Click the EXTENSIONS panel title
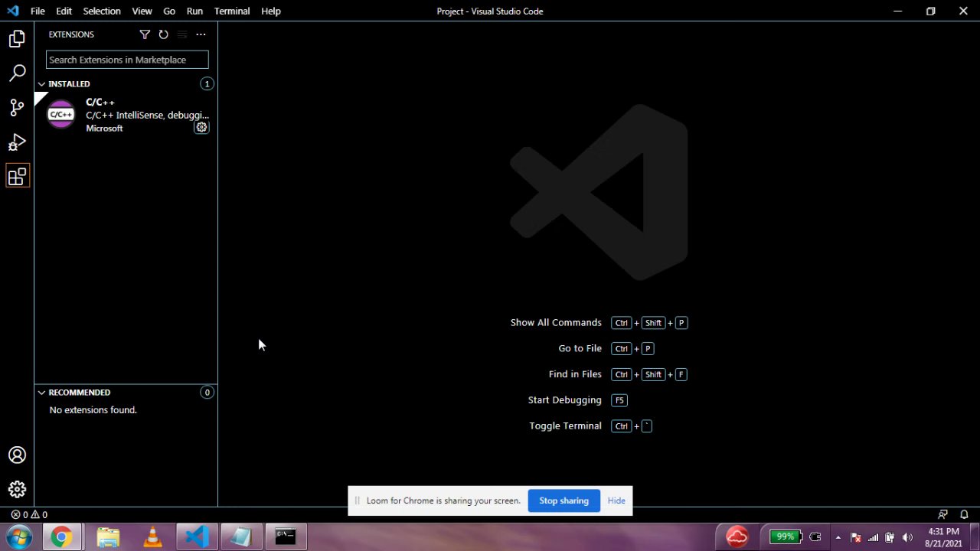 (x=71, y=34)
